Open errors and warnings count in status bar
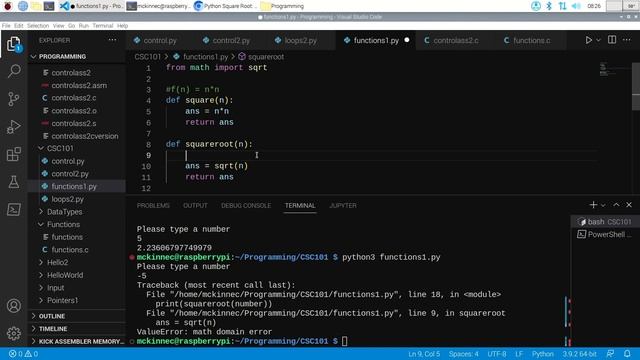 [x=23, y=354]
